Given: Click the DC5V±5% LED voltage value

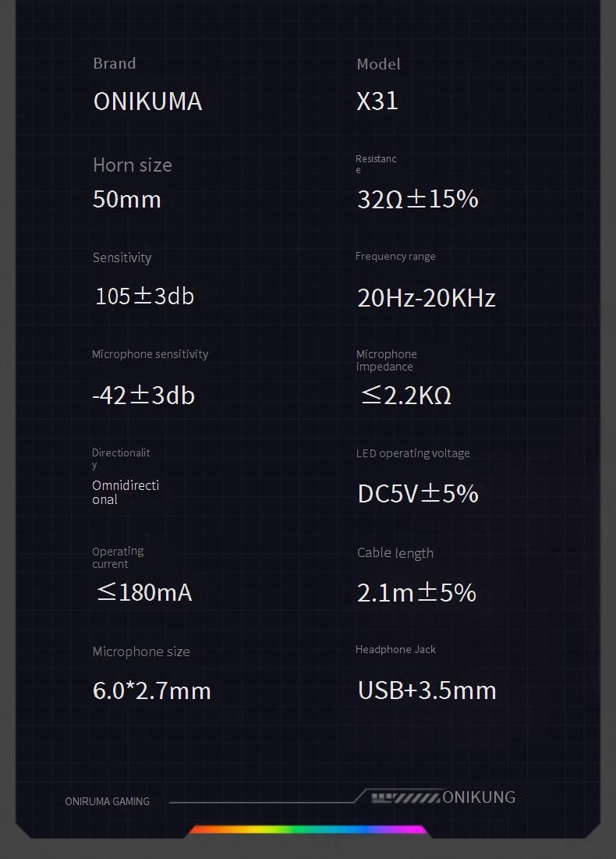Looking at the screenshot, I should point(417,494).
